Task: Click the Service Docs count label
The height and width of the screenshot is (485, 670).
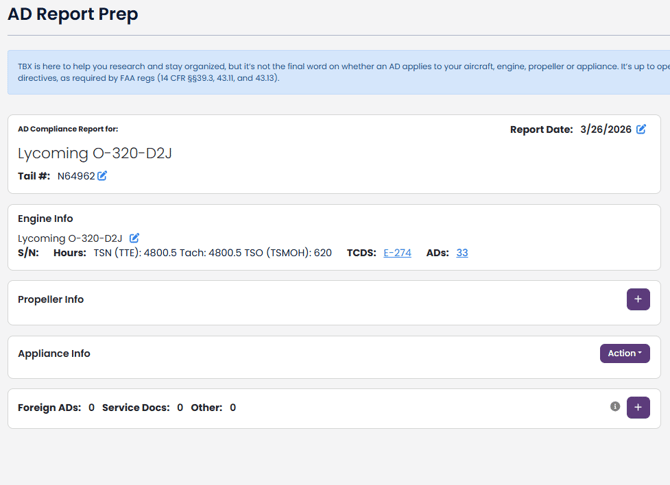Action: click(x=137, y=407)
